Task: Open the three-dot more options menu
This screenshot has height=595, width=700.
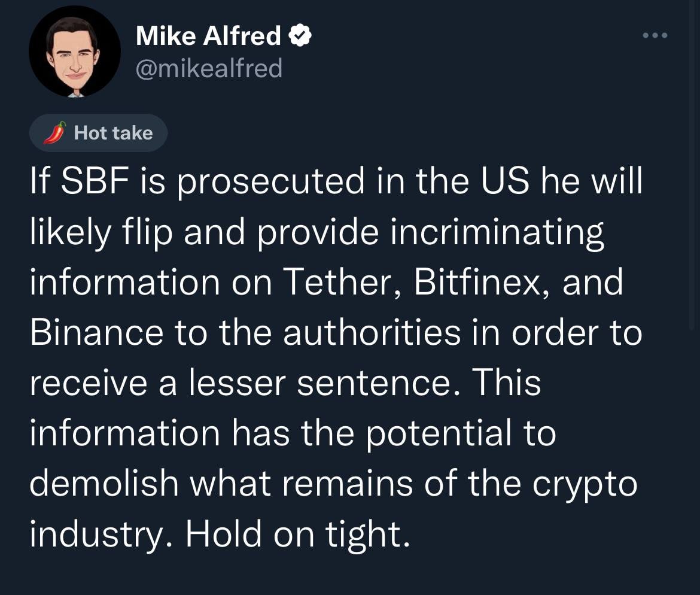Action: (654, 36)
